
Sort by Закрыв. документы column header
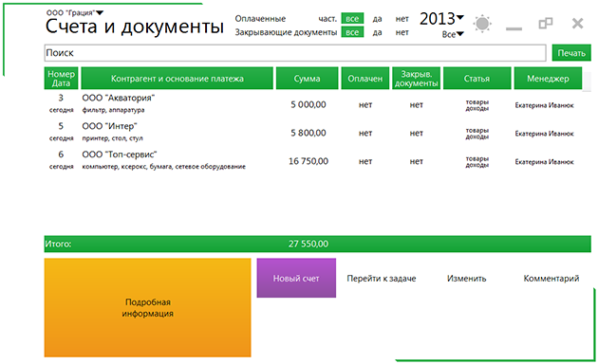416,79
